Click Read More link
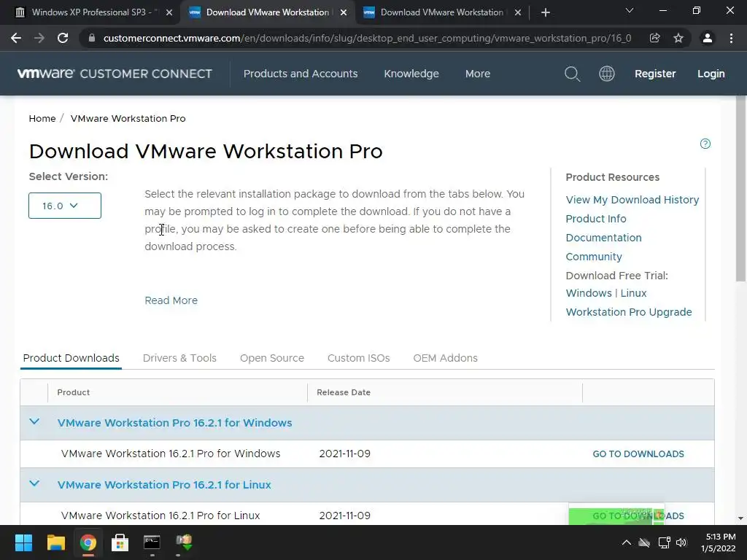The image size is (747, 560). (x=171, y=300)
